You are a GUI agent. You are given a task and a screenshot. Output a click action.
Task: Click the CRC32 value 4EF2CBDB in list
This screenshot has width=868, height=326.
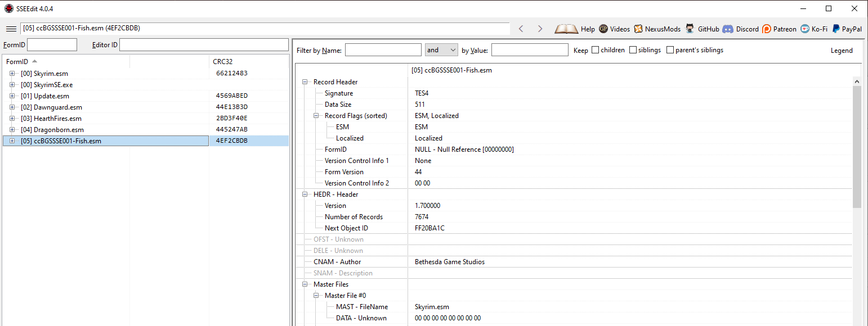click(232, 141)
